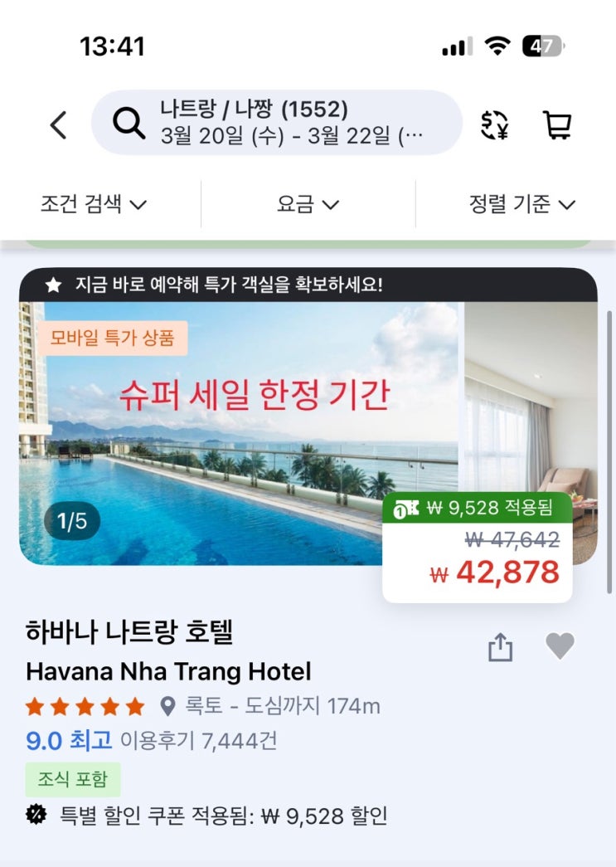Tap the back arrow icon

(x=59, y=124)
